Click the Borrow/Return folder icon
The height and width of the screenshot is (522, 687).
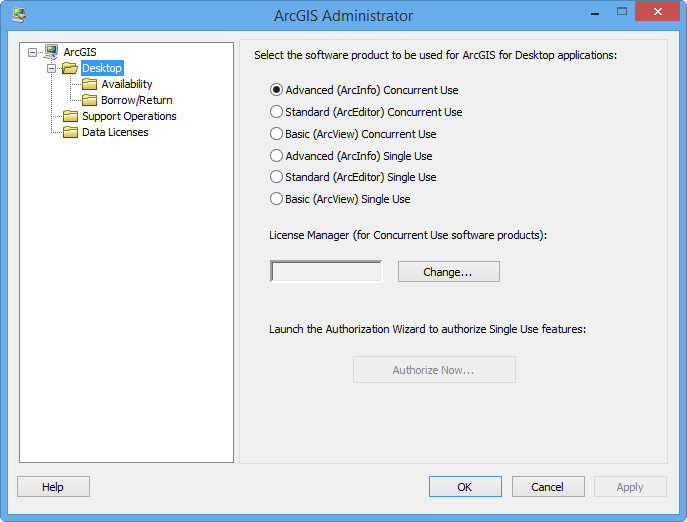click(89, 100)
